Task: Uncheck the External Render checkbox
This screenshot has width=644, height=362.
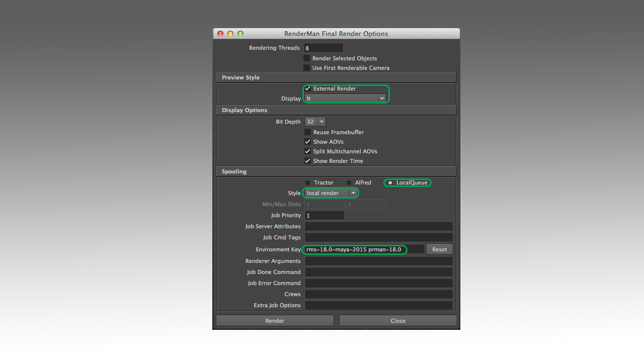Action: pos(308,88)
